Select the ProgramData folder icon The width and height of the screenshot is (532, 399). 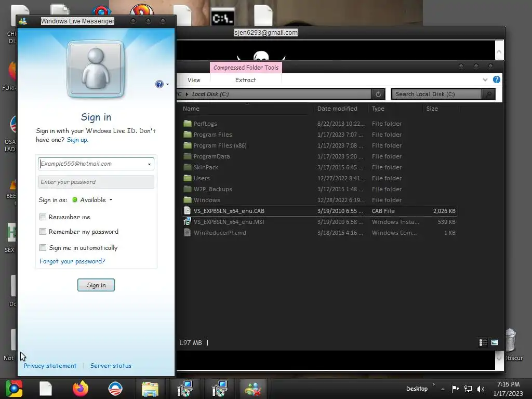[x=187, y=156]
